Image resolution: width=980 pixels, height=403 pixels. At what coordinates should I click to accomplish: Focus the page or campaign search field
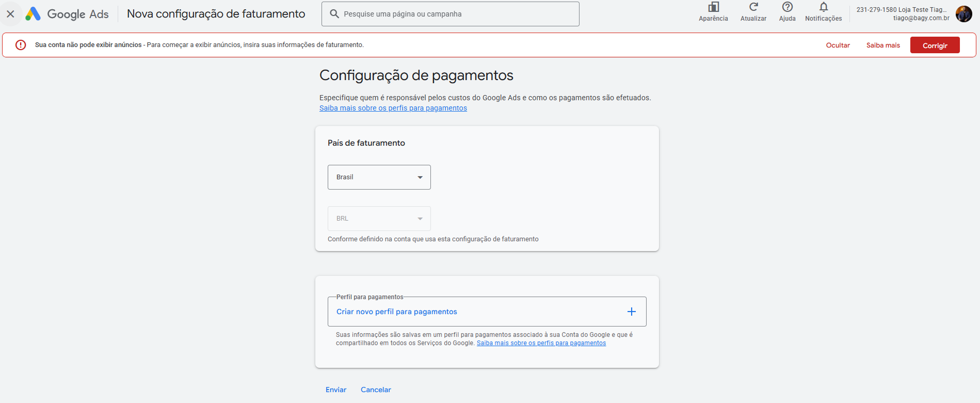450,14
